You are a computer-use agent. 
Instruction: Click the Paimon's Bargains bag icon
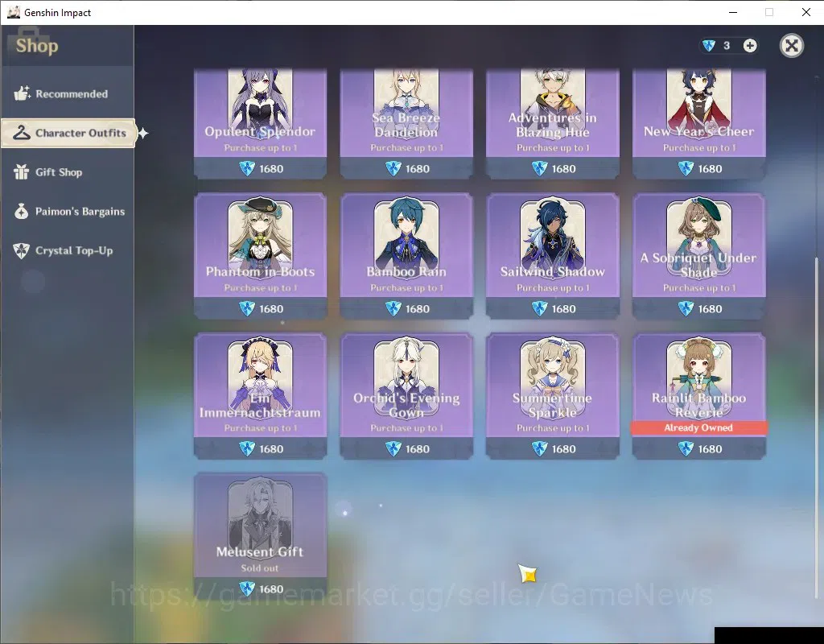pyautogui.click(x=22, y=212)
